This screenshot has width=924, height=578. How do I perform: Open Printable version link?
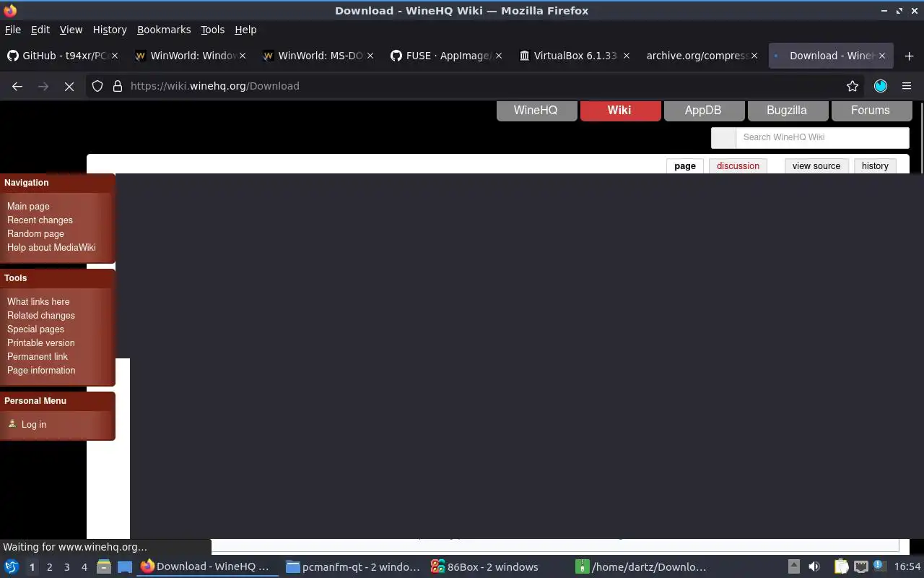(x=41, y=343)
